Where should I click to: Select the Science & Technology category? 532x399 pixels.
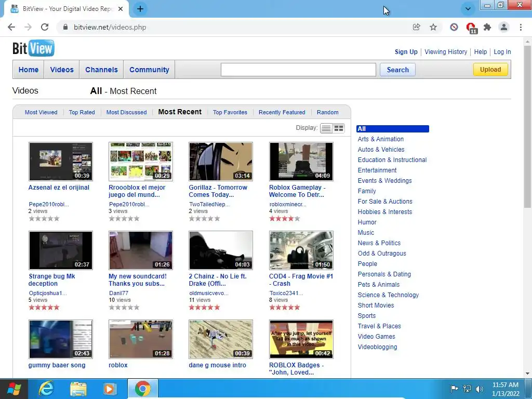pos(388,295)
